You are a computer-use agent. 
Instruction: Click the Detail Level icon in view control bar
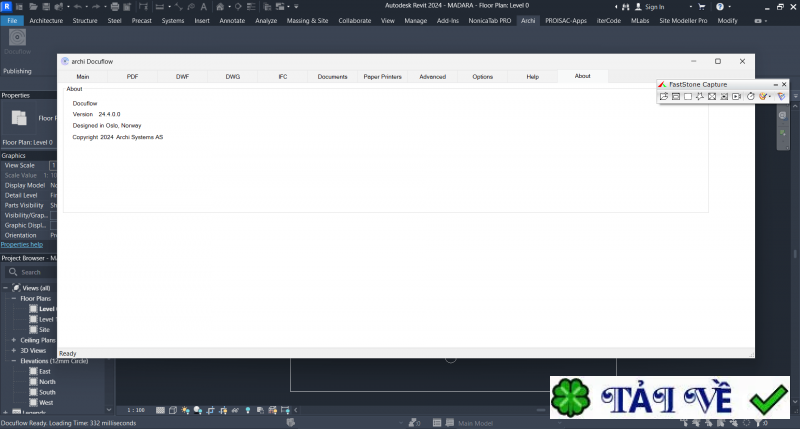pos(160,410)
